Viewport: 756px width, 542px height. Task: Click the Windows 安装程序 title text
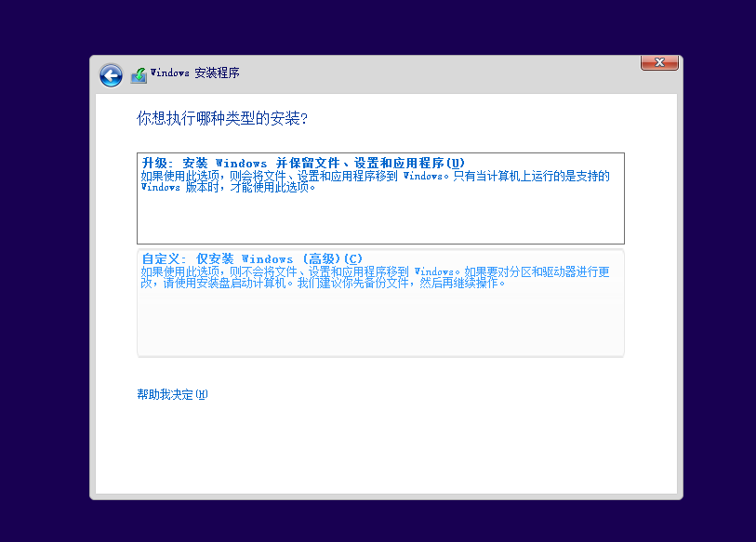coord(193,73)
